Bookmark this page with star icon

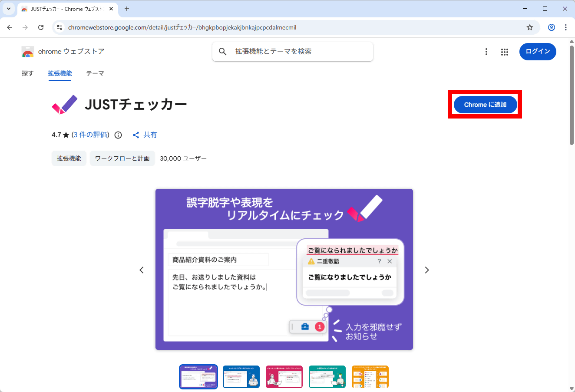click(x=529, y=27)
